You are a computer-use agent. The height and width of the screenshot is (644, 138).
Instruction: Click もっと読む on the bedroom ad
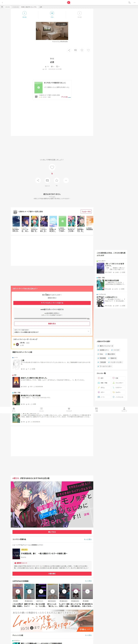[61, 24]
